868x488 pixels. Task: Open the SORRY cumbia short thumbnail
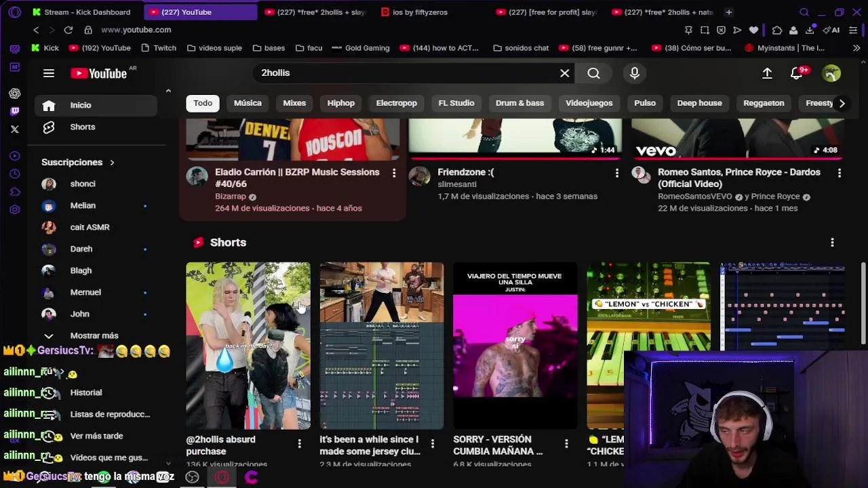515,346
